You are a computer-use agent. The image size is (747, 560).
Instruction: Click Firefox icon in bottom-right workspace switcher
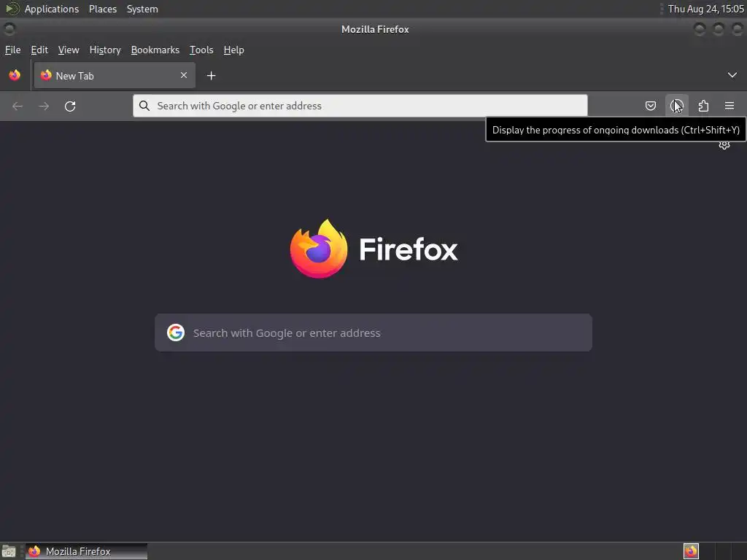[x=691, y=551]
